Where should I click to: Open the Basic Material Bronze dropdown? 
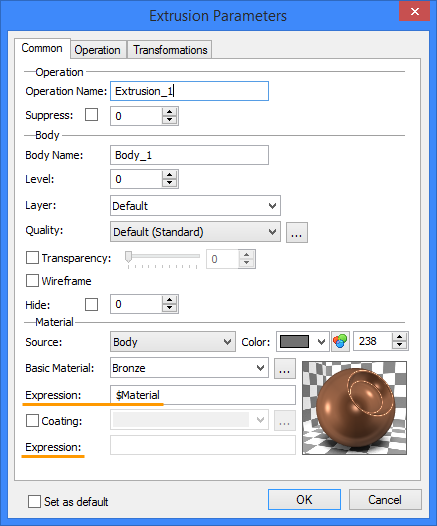point(189,368)
